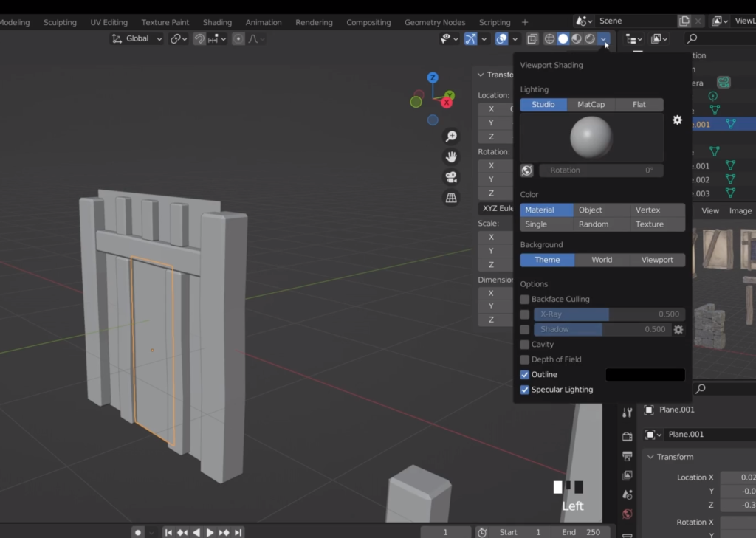The height and width of the screenshot is (538, 756).
Task: Click the pan hand gizmo in viewport
Action: coord(451,156)
